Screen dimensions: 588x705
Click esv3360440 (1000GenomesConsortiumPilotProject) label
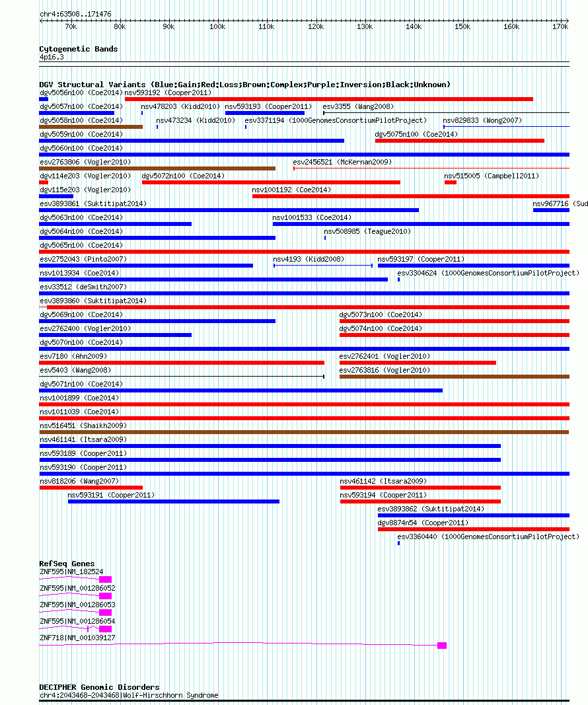(488, 538)
